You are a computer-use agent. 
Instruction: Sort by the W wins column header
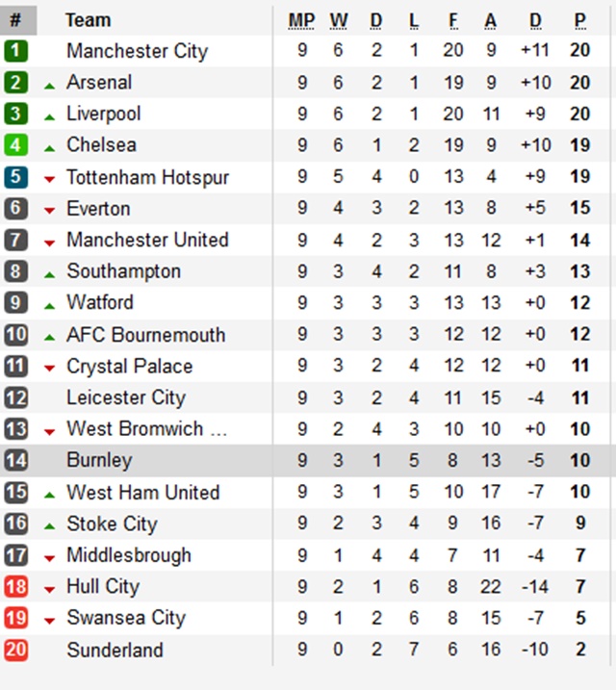pos(339,20)
